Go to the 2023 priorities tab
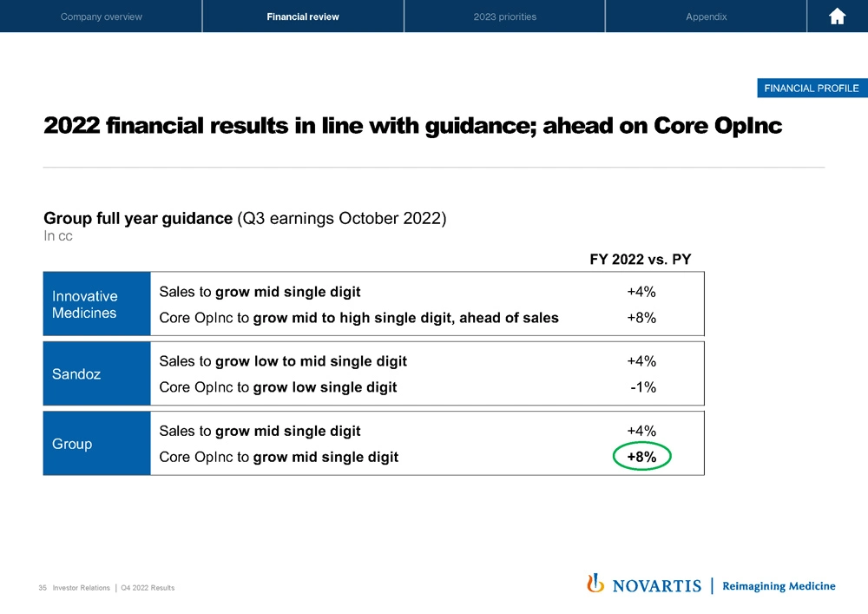This screenshot has width=868, height=614. tap(504, 17)
